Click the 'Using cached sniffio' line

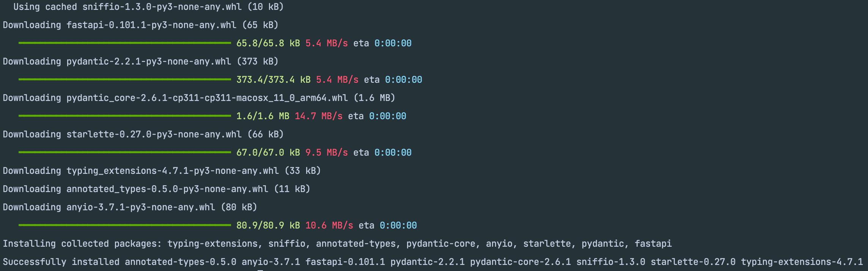[149, 7]
